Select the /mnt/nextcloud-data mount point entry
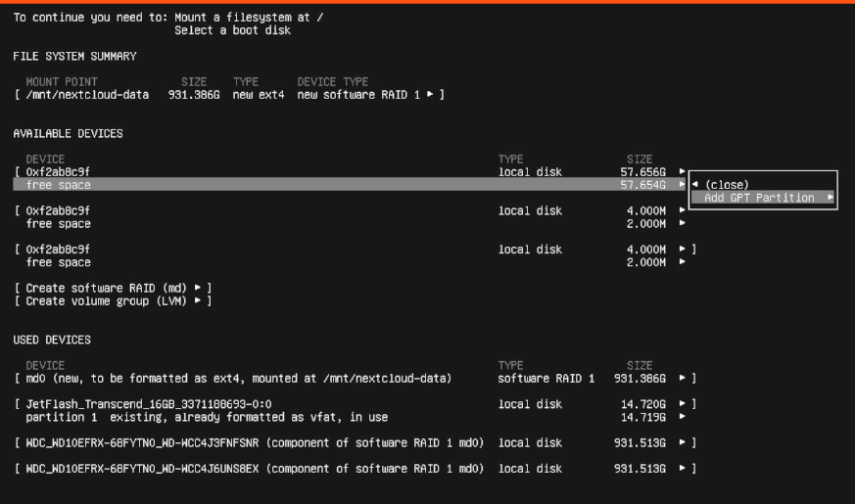The image size is (855, 504). pos(88,94)
